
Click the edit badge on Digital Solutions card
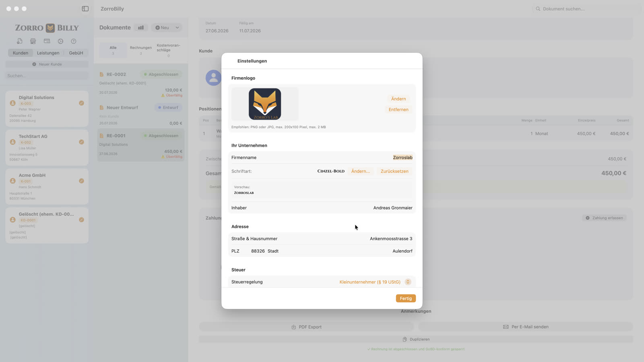81,103
